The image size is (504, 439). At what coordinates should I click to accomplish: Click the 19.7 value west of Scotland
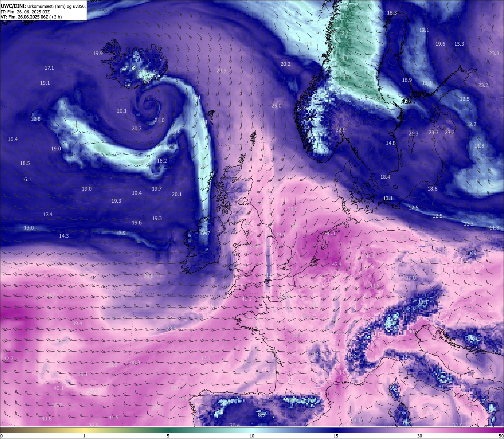pyautogui.click(x=157, y=189)
